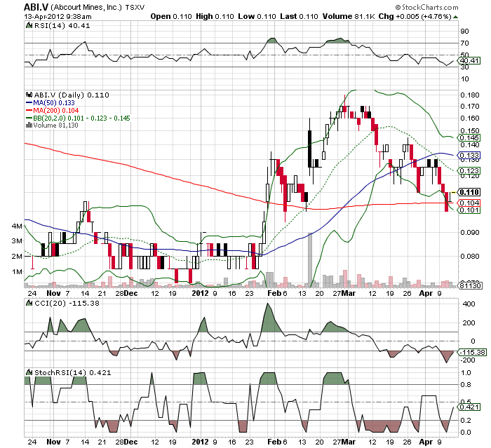Image resolution: width=491 pixels, height=448 pixels.
Task: Click the CCI(20) indicator mountain icon
Action: tap(29, 303)
